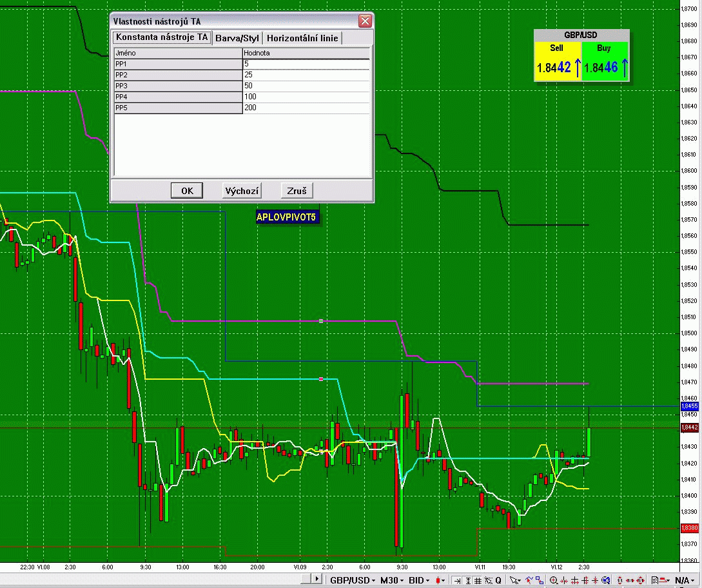Click the Q toolbar icon
The width and height of the screenshot is (702, 588).
(x=498, y=580)
